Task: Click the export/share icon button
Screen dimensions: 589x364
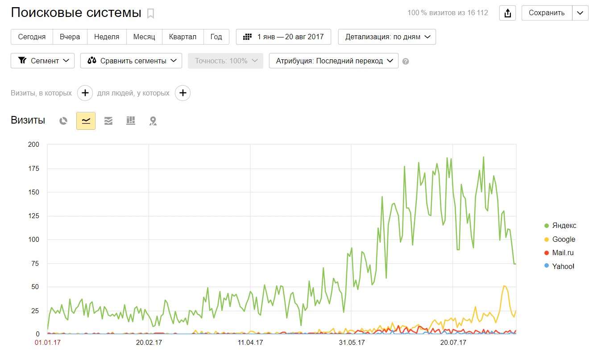Action: 507,13
